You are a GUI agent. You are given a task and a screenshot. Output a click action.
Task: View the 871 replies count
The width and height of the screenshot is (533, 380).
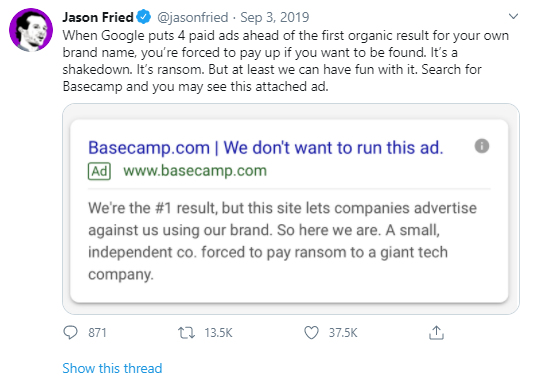pos(97,332)
